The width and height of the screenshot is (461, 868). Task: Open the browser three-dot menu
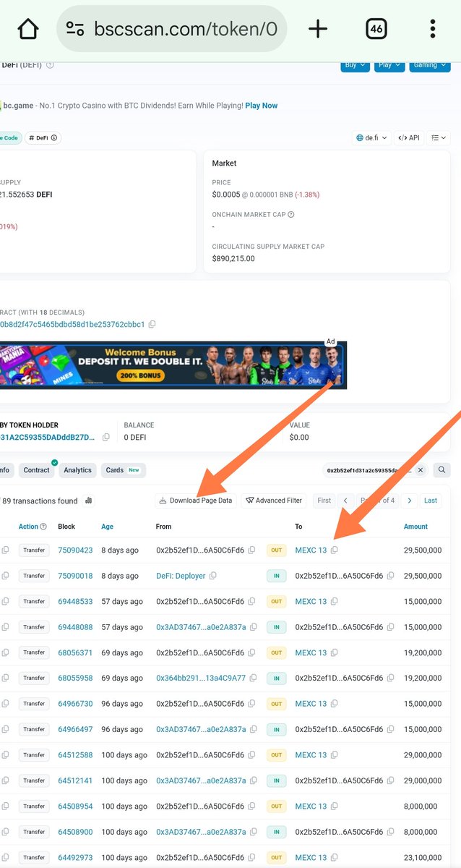coord(432,29)
